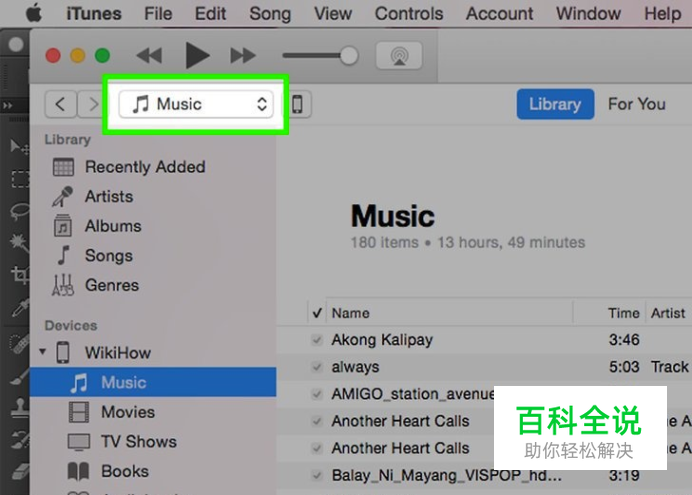Click the volume slider knob
692x495 pixels.
point(349,56)
